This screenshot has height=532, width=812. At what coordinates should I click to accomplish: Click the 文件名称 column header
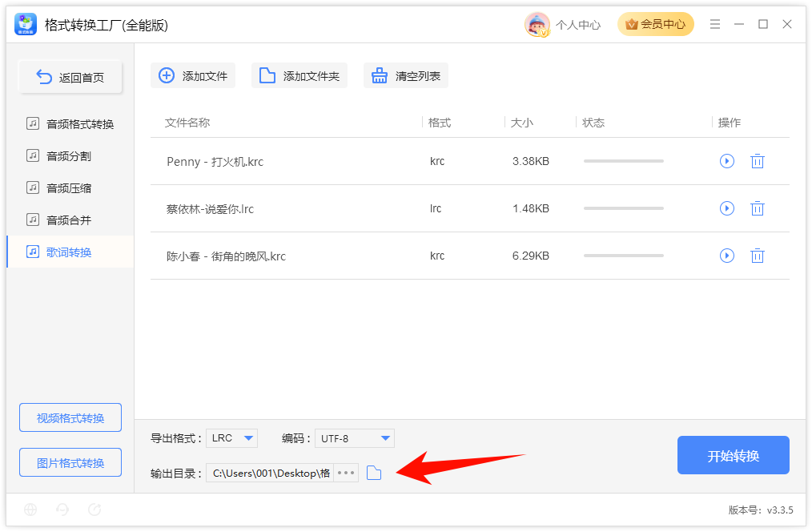[x=187, y=123]
